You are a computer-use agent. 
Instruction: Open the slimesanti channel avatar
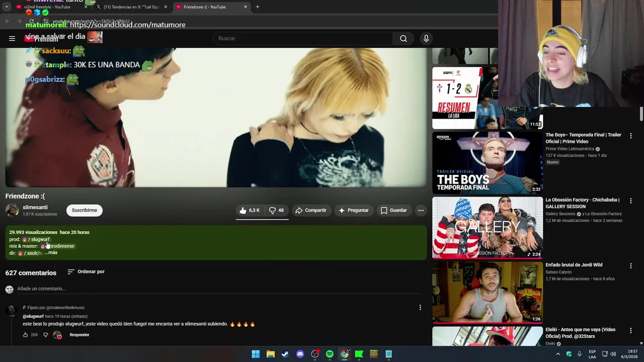pyautogui.click(x=12, y=210)
